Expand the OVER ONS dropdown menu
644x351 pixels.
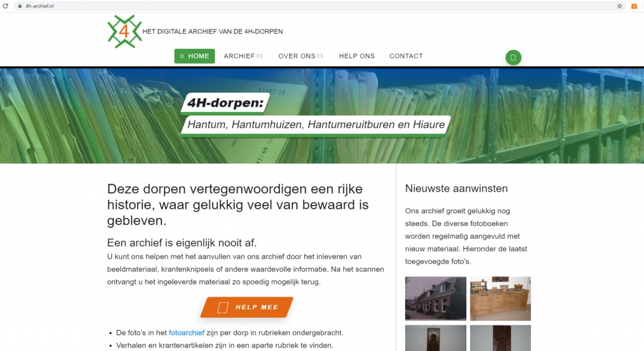(300, 56)
